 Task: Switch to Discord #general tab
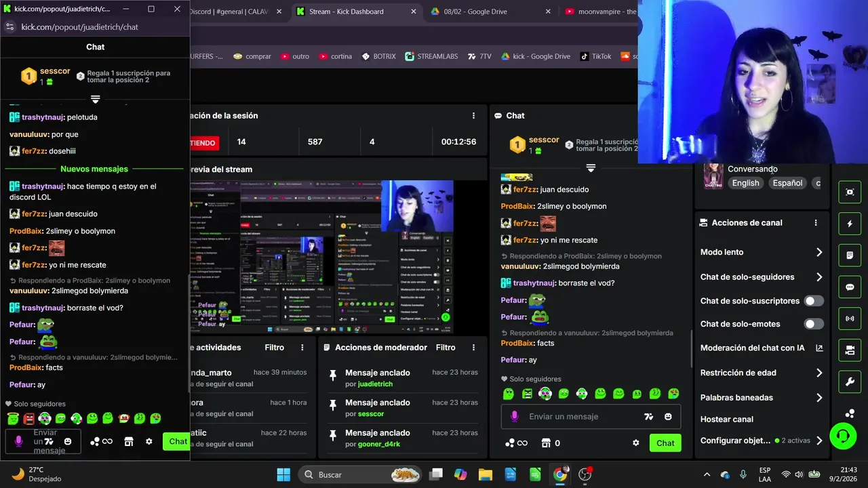[238, 12]
